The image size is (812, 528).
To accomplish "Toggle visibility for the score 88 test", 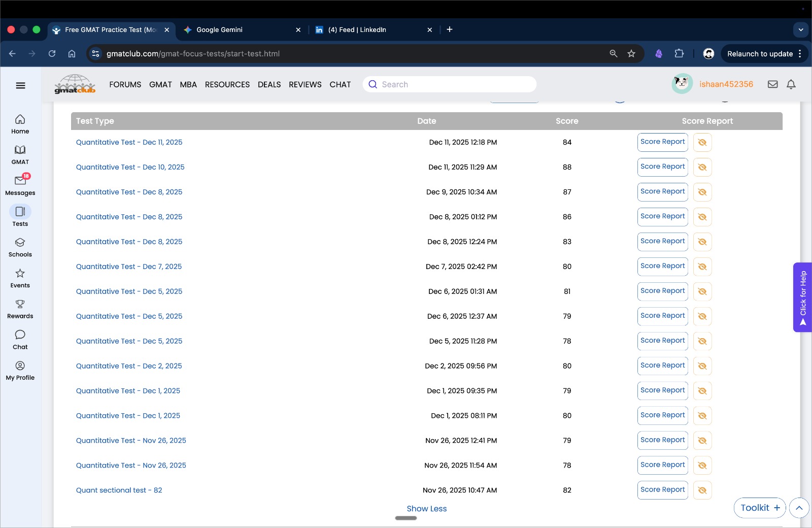I will pyautogui.click(x=702, y=168).
